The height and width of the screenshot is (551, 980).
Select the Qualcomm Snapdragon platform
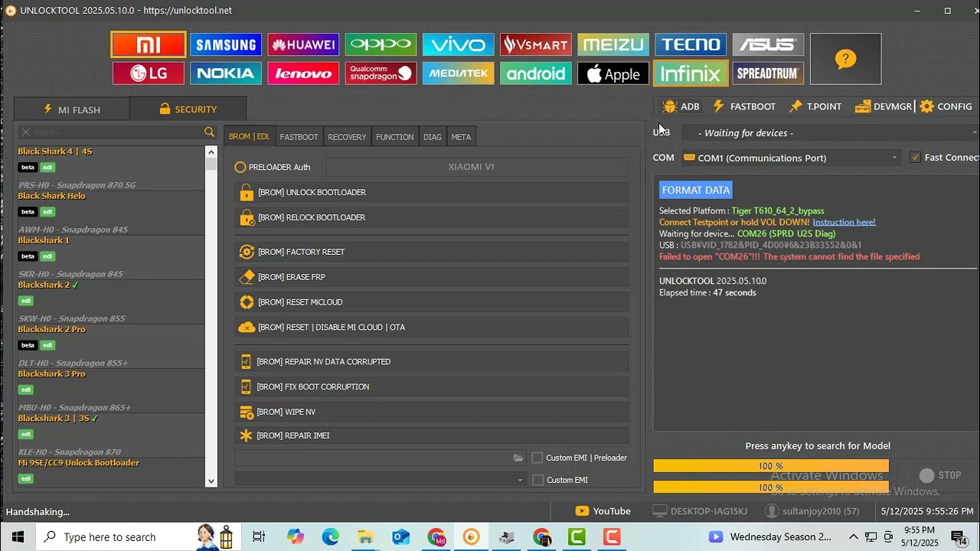381,73
